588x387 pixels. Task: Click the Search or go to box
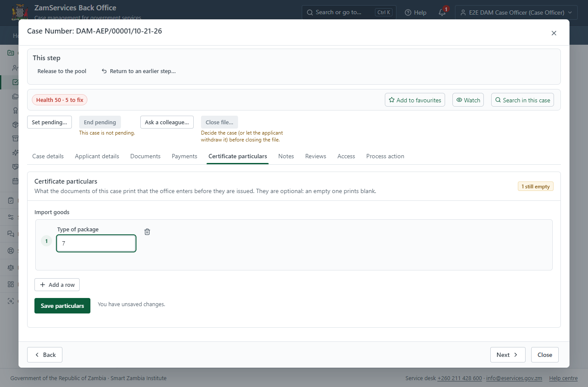tap(349, 12)
